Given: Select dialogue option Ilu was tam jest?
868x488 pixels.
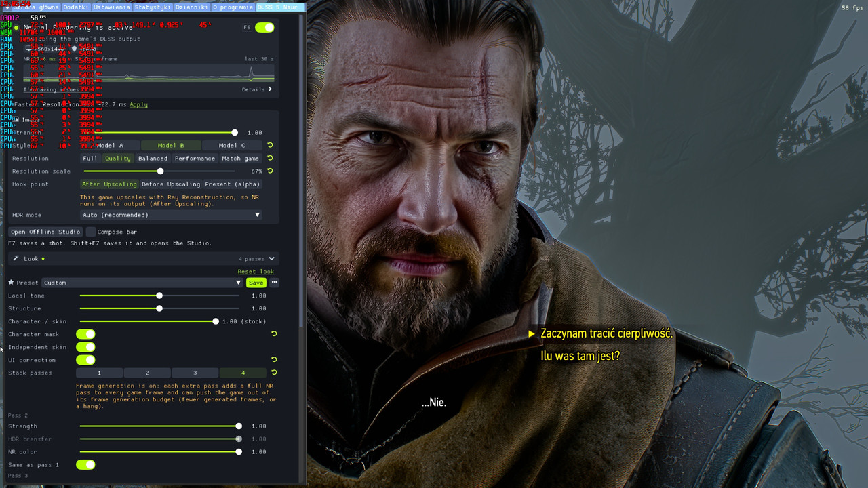Looking at the screenshot, I should click(580, 355).
